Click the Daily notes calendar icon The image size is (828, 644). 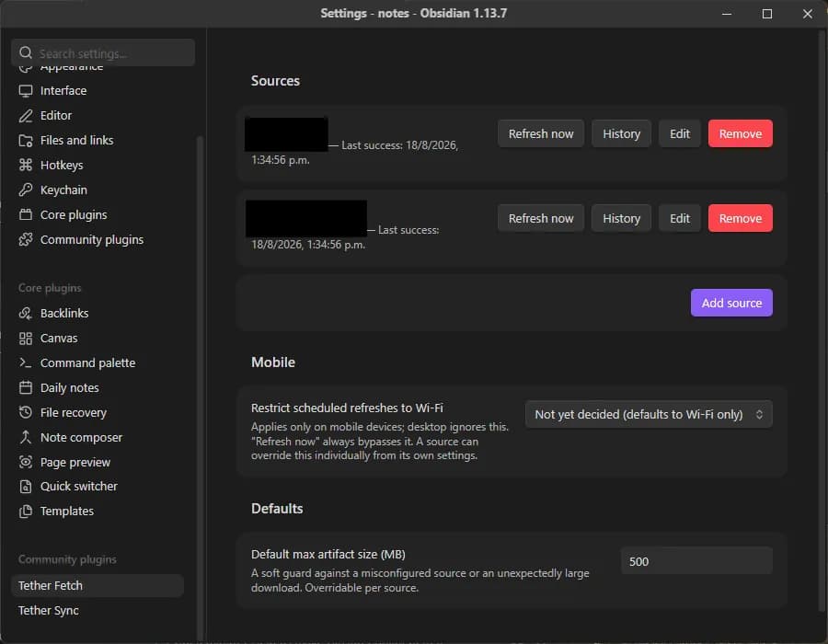click(x=26, y=388)
